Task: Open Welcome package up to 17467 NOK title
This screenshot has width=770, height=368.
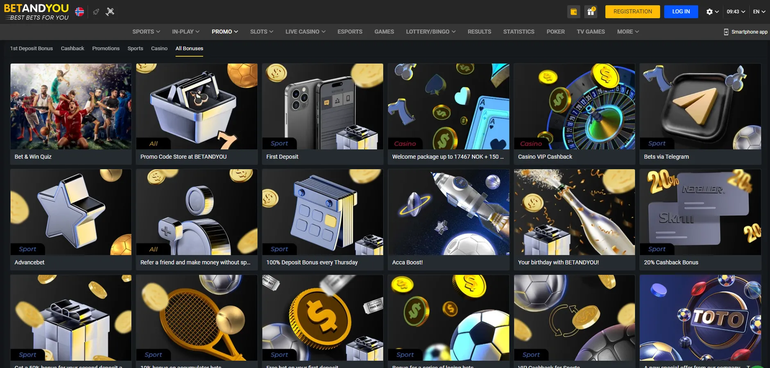Action: pyautogui.click(x=448, y=157)
